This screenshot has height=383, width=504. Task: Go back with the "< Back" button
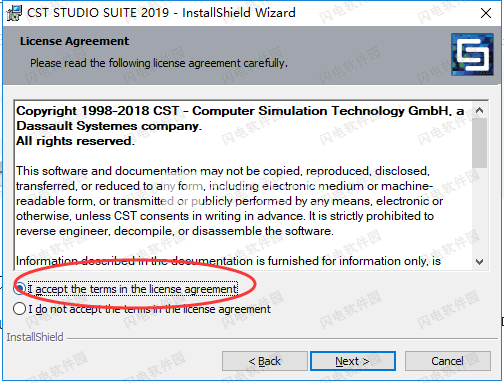pos(265,361)
